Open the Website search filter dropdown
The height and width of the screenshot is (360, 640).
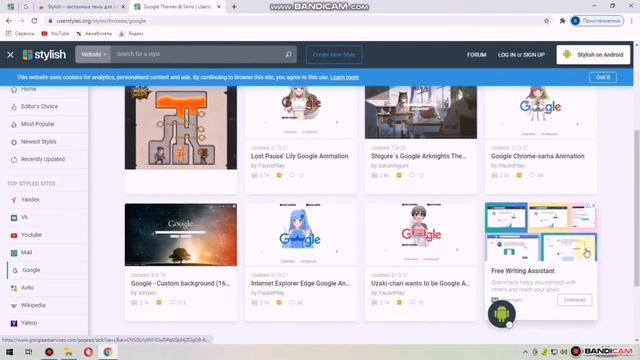pos(93,54)
